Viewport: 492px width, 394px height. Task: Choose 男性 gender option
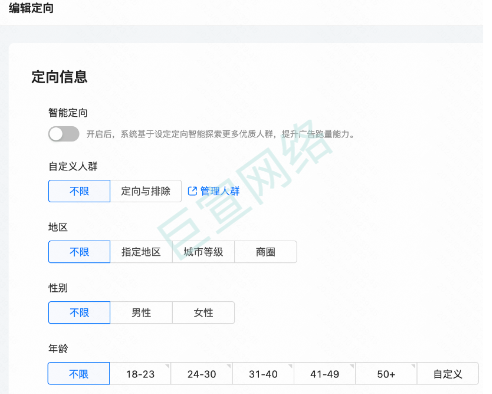pyautogui.click(x=141, y=313)
